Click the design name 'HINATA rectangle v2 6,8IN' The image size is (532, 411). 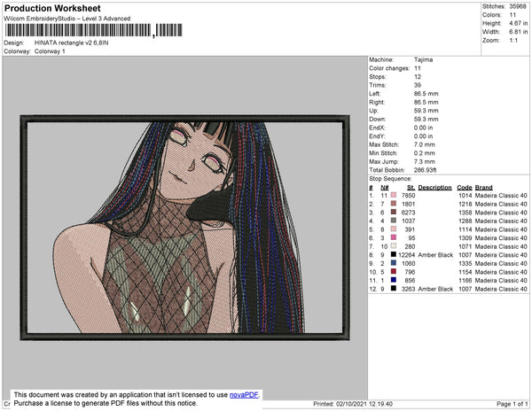click(71, 43)
